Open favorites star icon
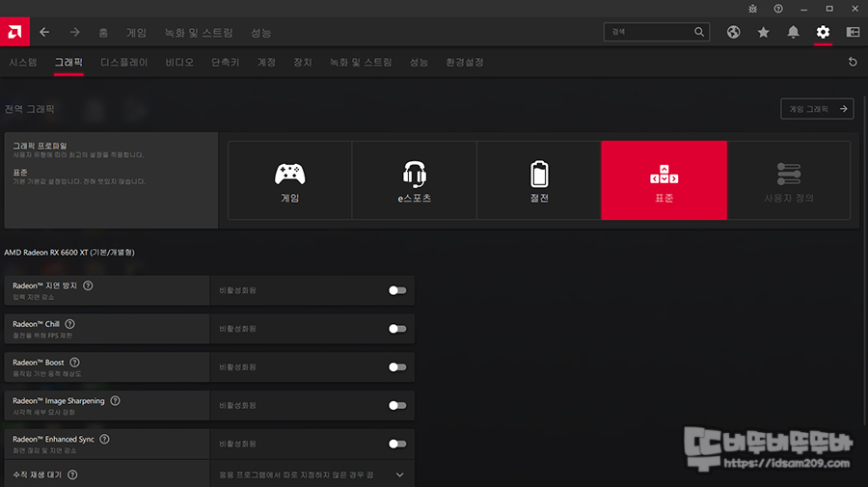 coord(764,32)
